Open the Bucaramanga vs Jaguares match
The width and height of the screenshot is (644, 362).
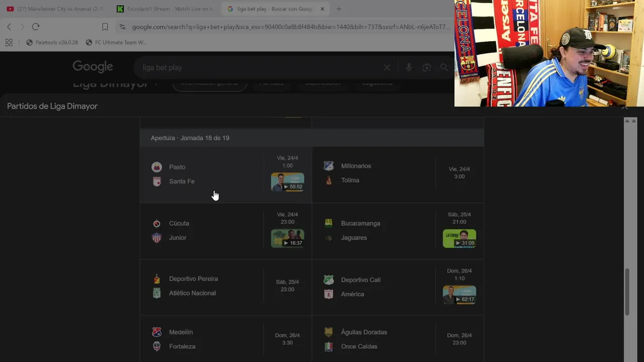[398, 231]
